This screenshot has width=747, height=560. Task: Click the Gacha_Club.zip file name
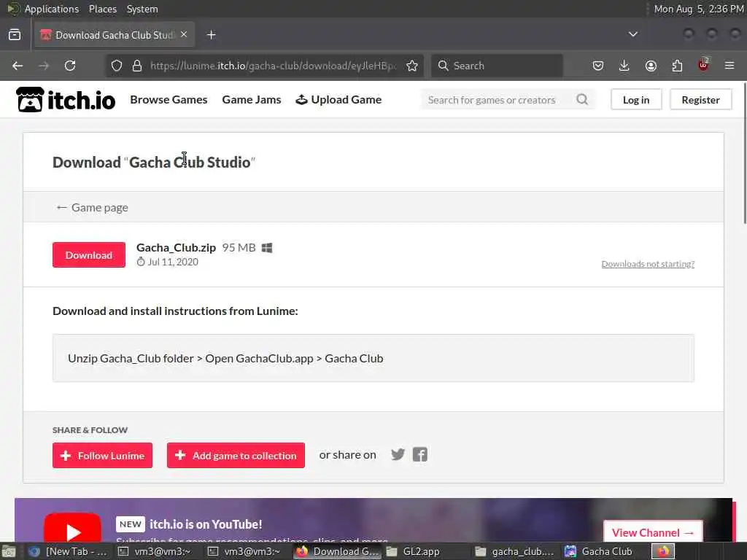pos(177,248)
